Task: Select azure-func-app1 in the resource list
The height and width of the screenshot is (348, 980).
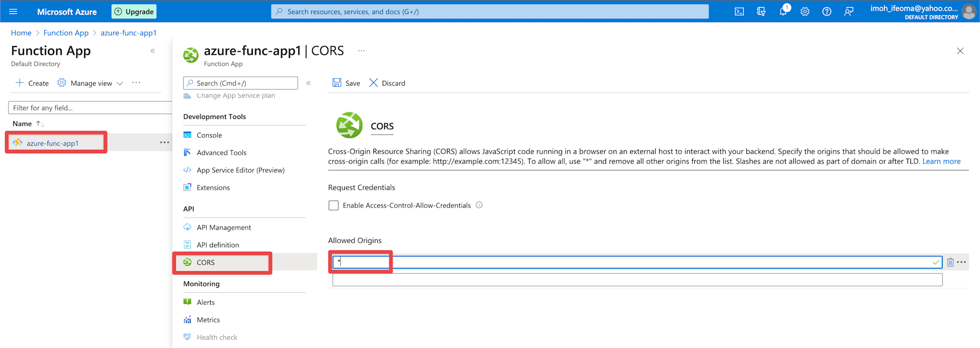Action: [52, 143]
